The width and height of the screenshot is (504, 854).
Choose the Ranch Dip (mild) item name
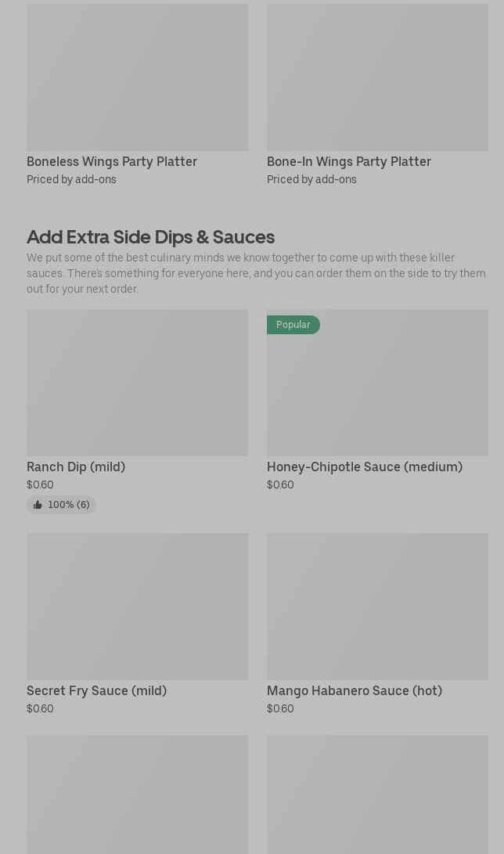76,467
